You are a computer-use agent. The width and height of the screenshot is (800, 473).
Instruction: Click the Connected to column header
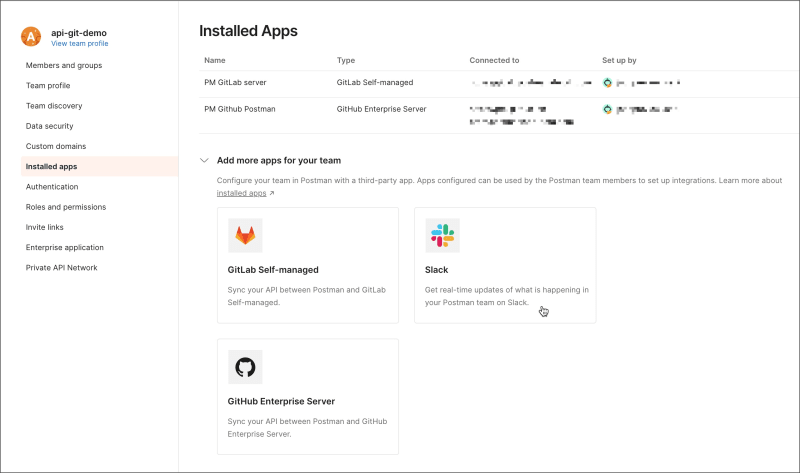pos(494,60)
